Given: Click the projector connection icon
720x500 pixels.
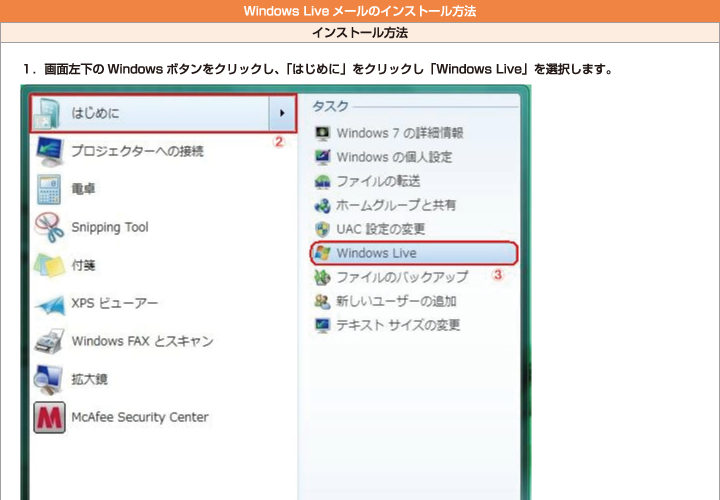Looking at the screenshot, I should pyautogui.click(x=49, y=152).
